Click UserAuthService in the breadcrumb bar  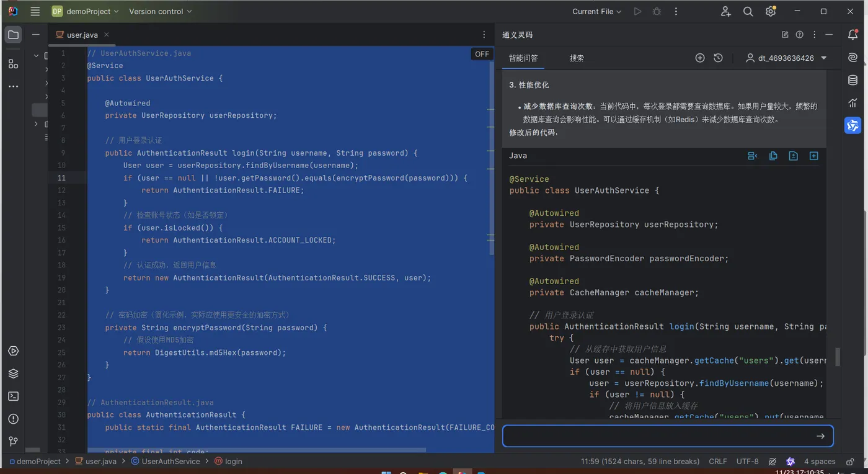click(x=166, y=462)
